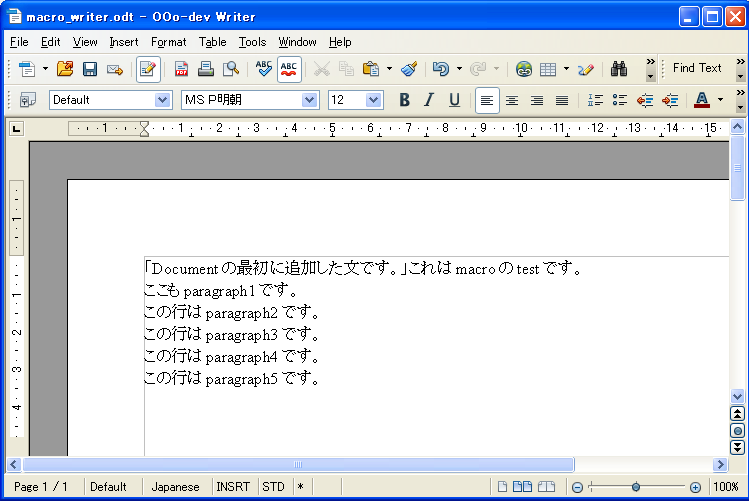
Task: Create a new document with the New icon
Action: tap(27, 69)
